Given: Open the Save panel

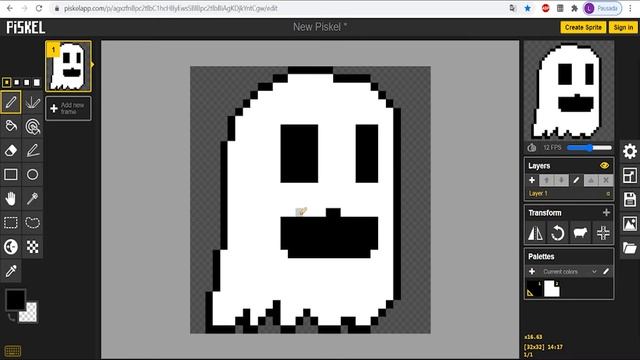Looking at the screenshot, I should coord(630,200).
